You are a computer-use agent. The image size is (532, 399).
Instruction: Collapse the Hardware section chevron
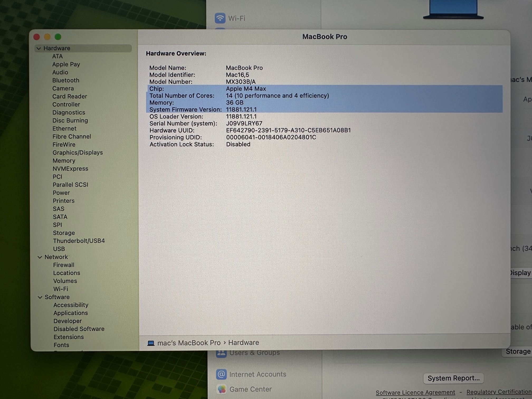(x=39, y=48)
